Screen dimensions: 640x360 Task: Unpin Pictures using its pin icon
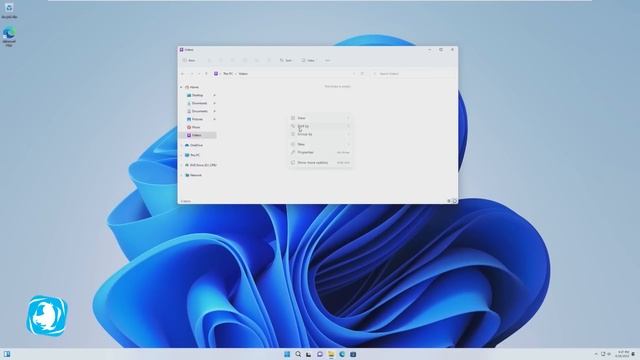pos(214,119)
